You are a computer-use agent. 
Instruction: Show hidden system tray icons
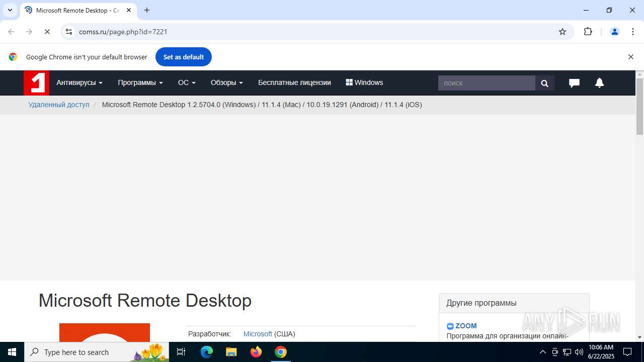coord(542,352)
